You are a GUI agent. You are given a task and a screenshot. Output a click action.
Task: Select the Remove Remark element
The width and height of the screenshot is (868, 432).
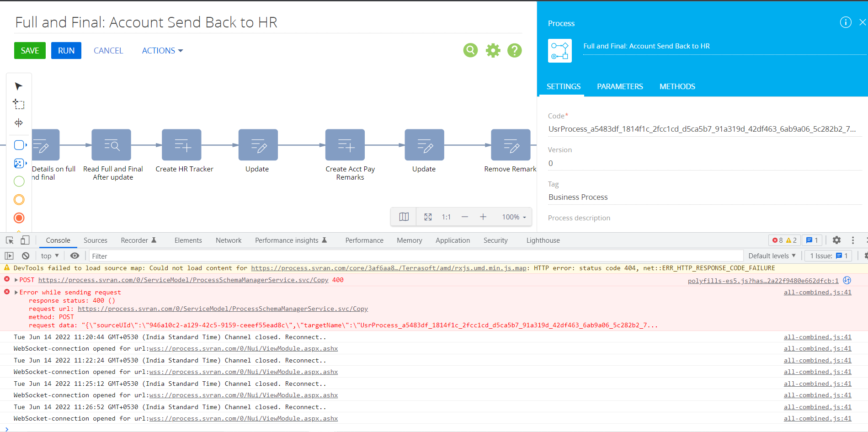[x=511, y=144]
